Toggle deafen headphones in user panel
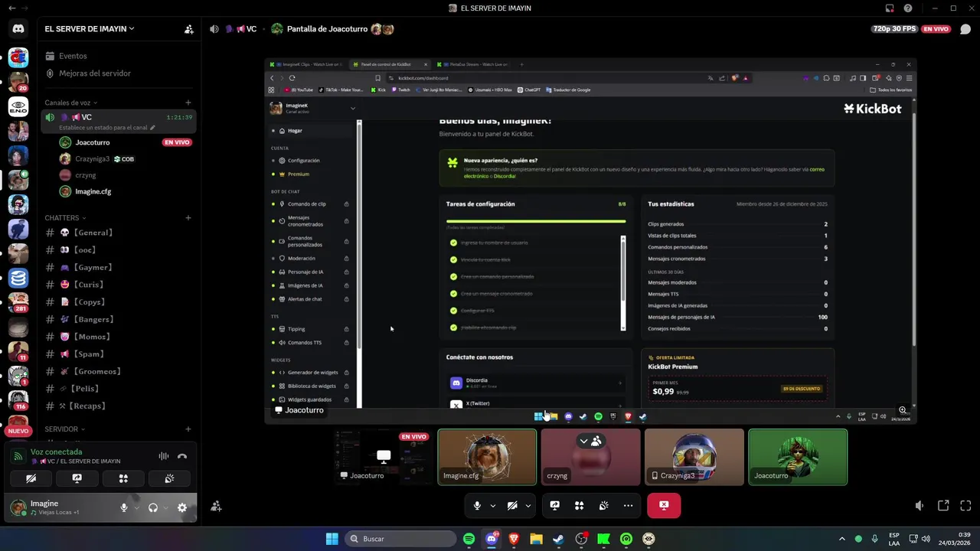 pos(153,507)
